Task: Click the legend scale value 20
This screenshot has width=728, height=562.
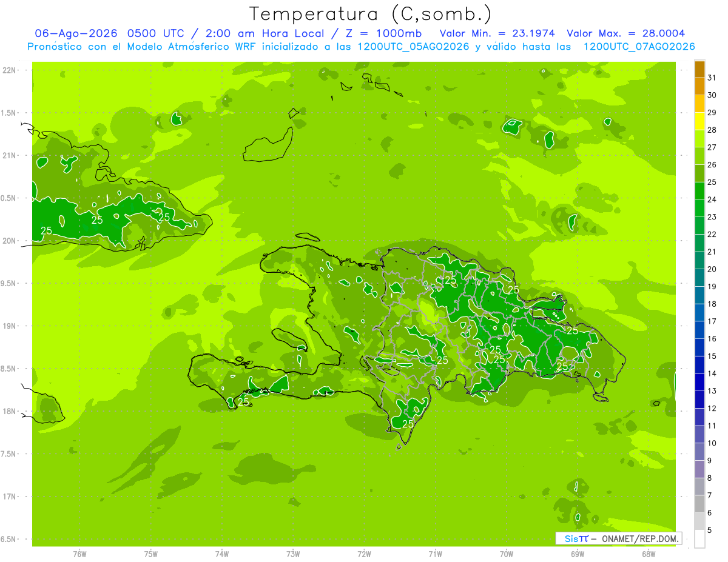Action: (712, 269)
